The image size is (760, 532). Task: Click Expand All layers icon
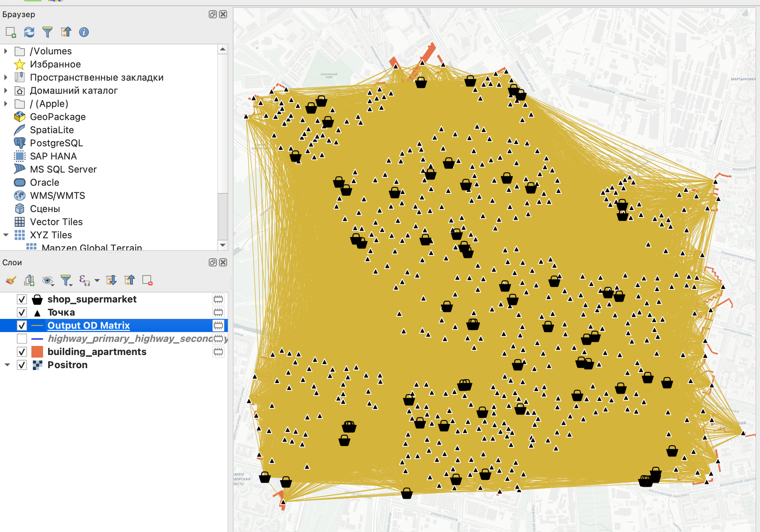(111, 280)
